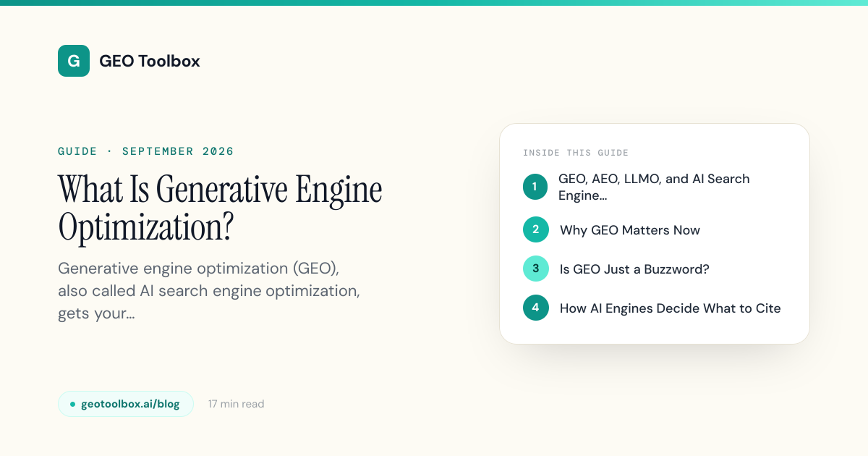868x456 pixels.
Task: Open the geotoolbox.ai/blog link pill
Action: (126, 404)
